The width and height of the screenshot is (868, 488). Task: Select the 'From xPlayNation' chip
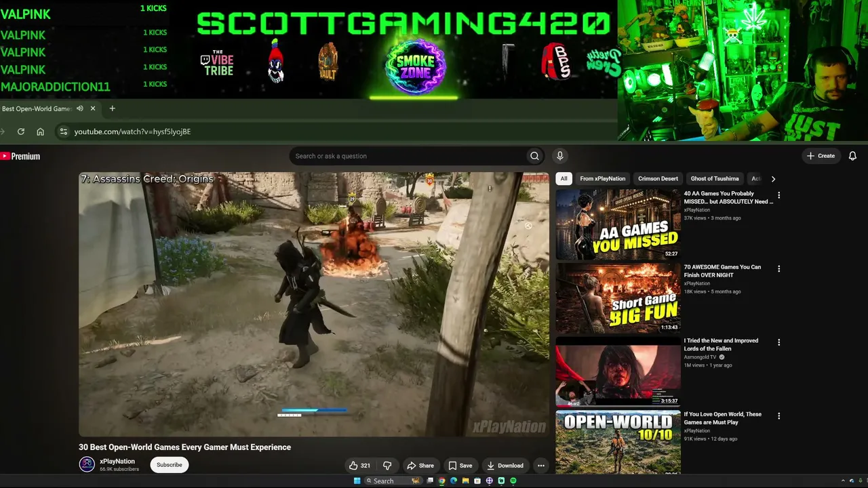coord(602,179)
